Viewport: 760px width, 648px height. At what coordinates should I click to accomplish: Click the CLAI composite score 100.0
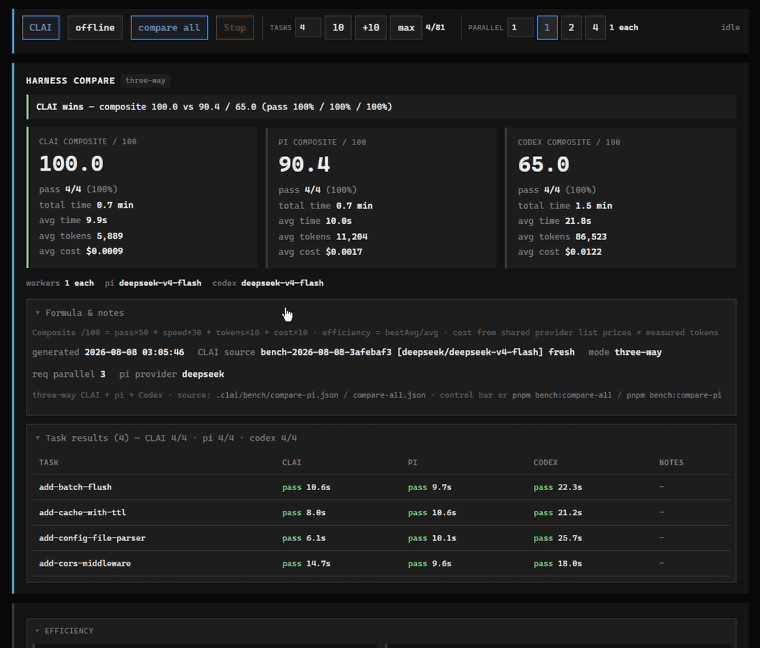click(71, 164)
